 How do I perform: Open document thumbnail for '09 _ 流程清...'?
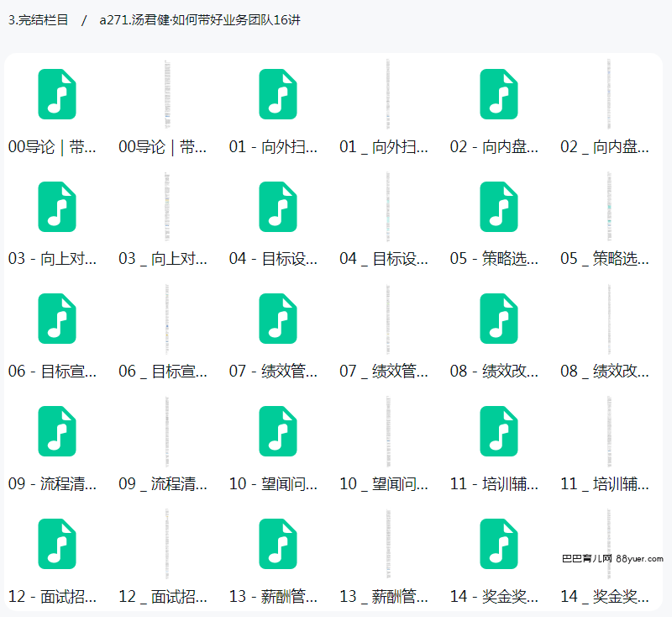pos(167,431)
